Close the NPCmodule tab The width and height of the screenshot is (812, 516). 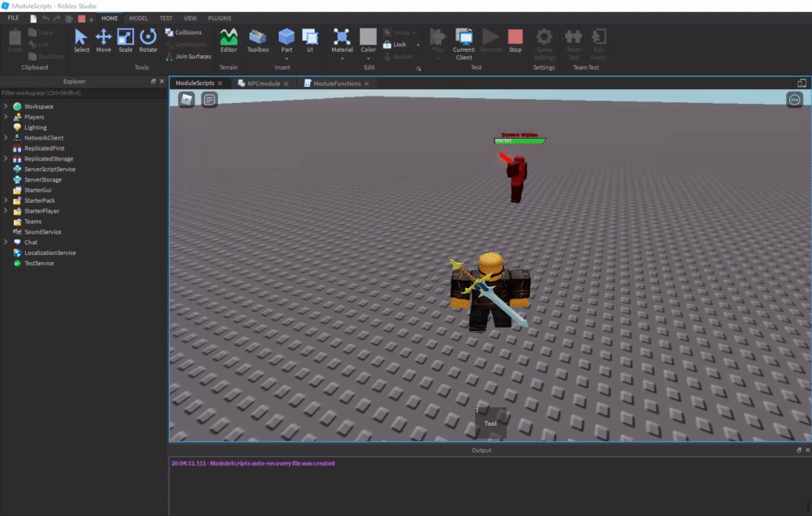tap(286, 84)
